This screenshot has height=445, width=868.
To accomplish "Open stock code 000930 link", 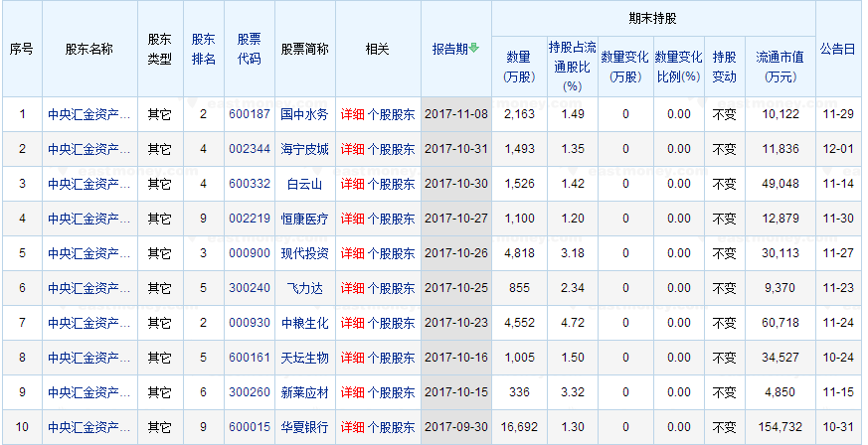I will 249,323.
